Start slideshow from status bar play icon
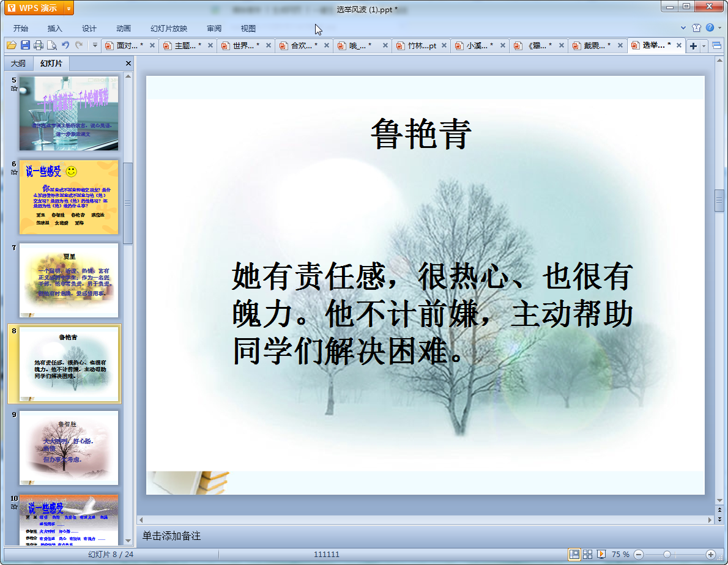The height and width of the screenshot is (565, 728). [601, 555]
